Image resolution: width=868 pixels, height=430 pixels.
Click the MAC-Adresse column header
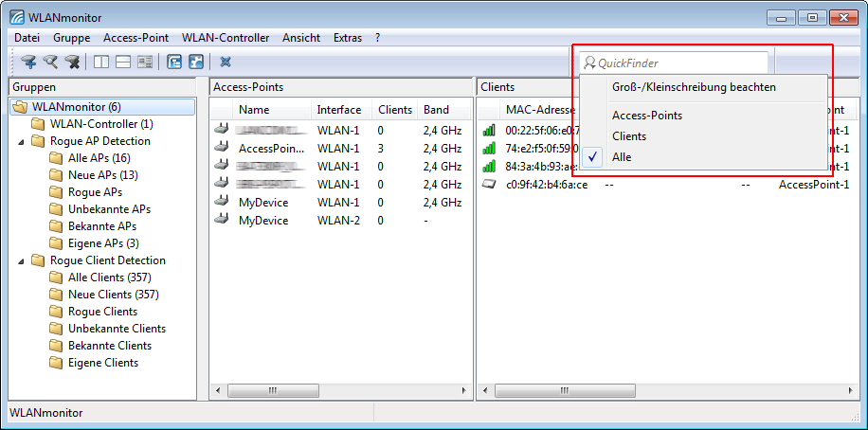click(535, 110)
